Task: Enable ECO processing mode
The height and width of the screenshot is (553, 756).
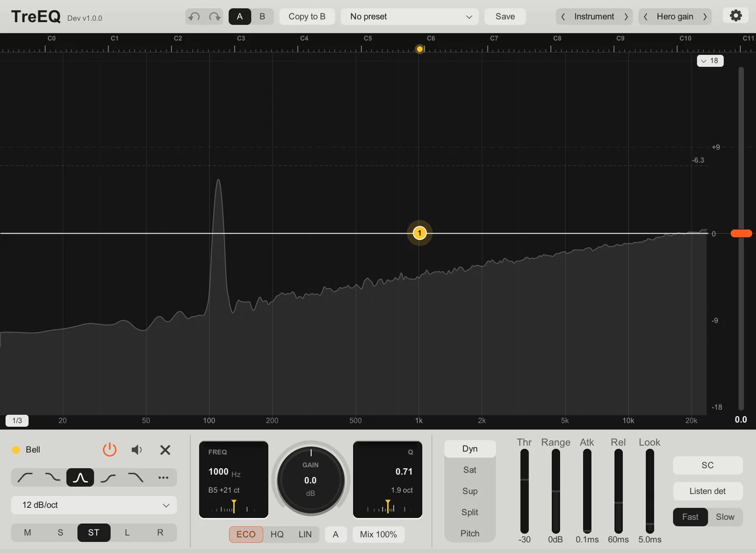Action: tap(246, 534)
